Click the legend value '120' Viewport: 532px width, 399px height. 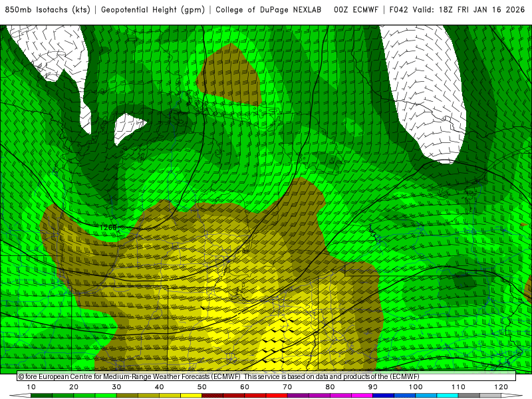click(x=501, y=387)
